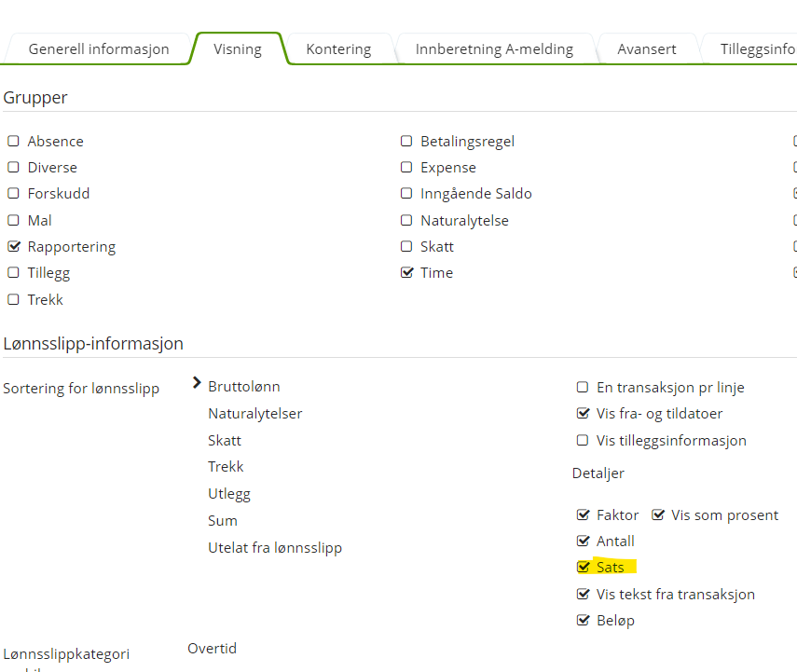Image resolution: width=797 pixels, height=672 pixels.
Task: Disable the Time group checkbox
Action: tap(406, 273)
